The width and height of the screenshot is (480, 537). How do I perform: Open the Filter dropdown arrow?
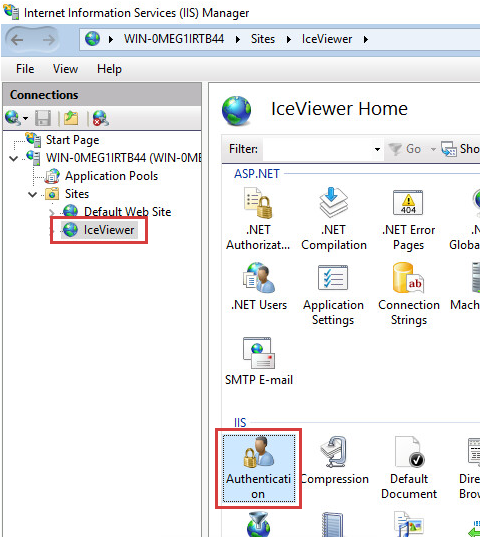tap(377, 149)
